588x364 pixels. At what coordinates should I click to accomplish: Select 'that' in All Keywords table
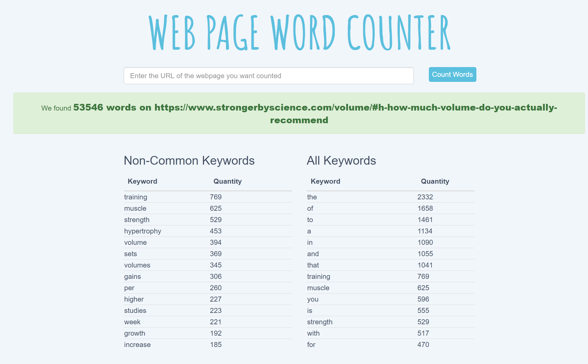click(313, 265)
